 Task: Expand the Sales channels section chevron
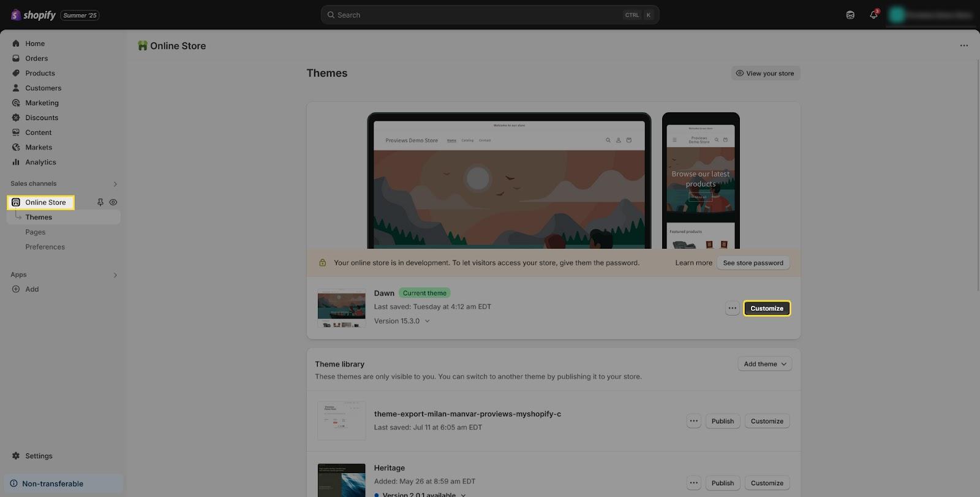115,184
